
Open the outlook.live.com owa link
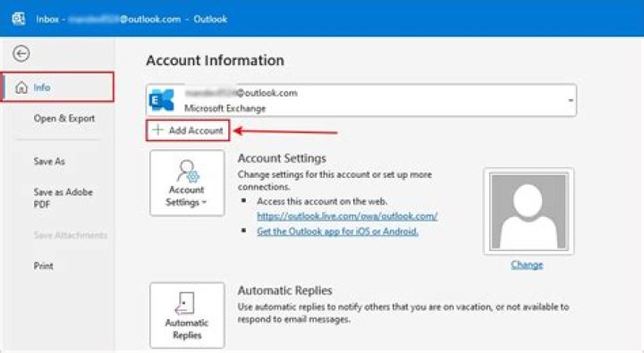point(347,216)
